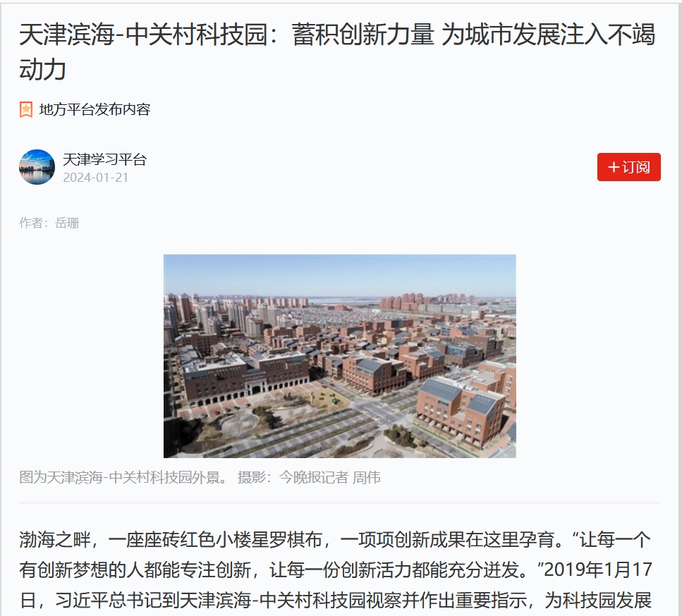
Task: Open the 天津学习平台 round avatar
Action: pos(37,167)
